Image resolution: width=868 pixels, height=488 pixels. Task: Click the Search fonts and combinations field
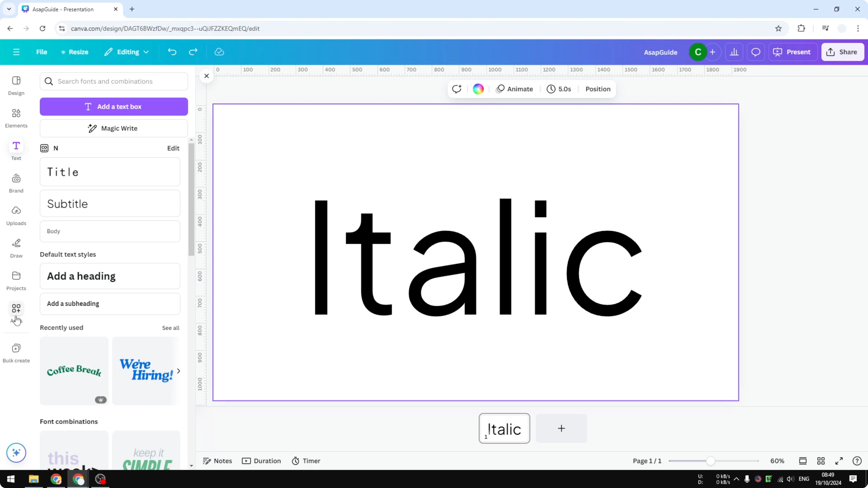click(x=114, y=81)
